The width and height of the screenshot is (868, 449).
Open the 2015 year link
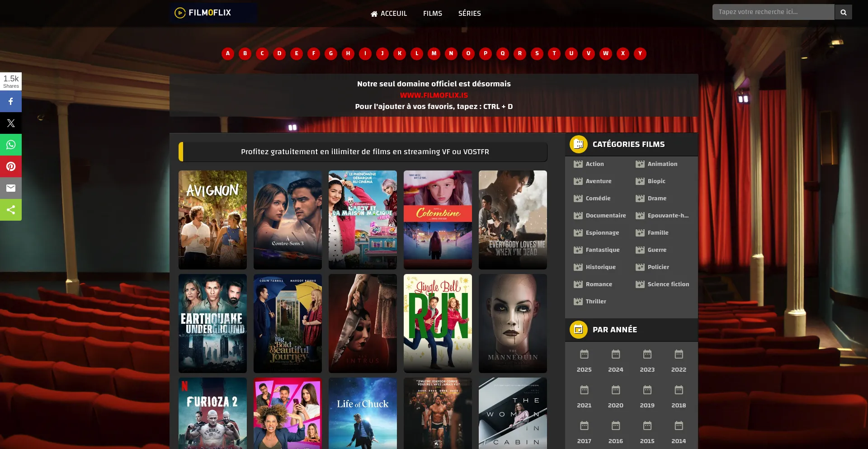coord(647,441)
